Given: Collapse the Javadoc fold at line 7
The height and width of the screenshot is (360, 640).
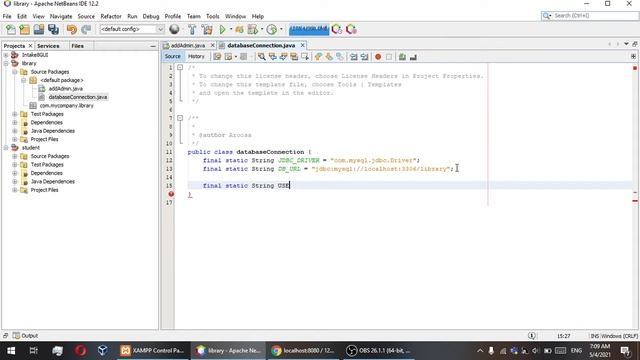Looking at the screenshot, I should [x=180, y=118].
